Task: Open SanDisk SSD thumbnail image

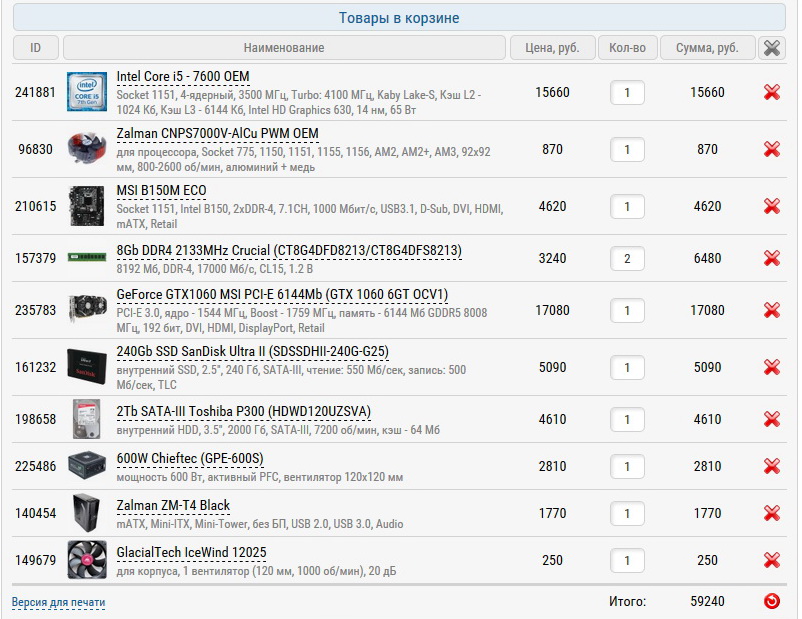Action: (87, 366)
